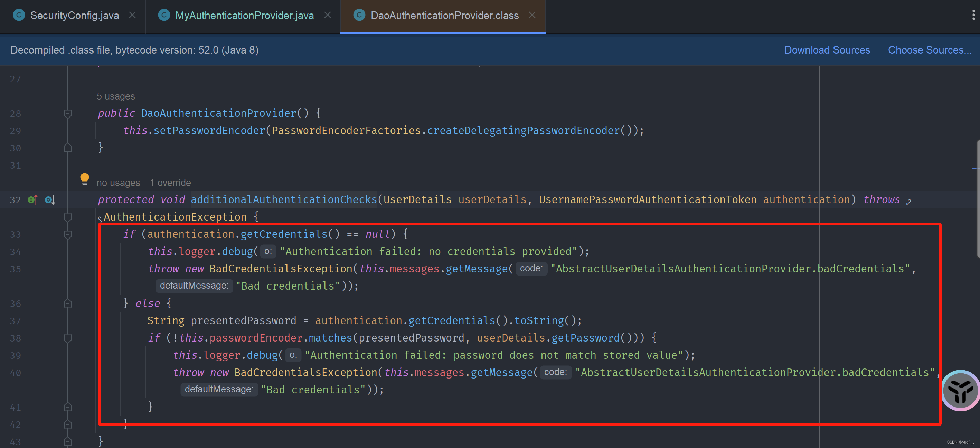
Task: Collapse the nested if fold at line 38
Action: [68, 338]
